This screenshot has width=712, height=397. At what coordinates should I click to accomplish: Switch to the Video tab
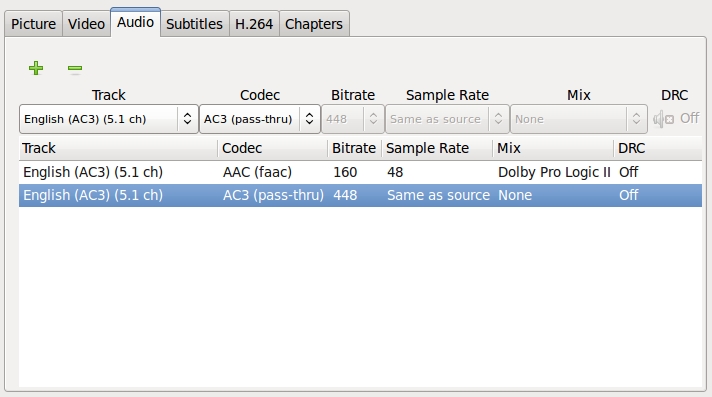[86, 24]
